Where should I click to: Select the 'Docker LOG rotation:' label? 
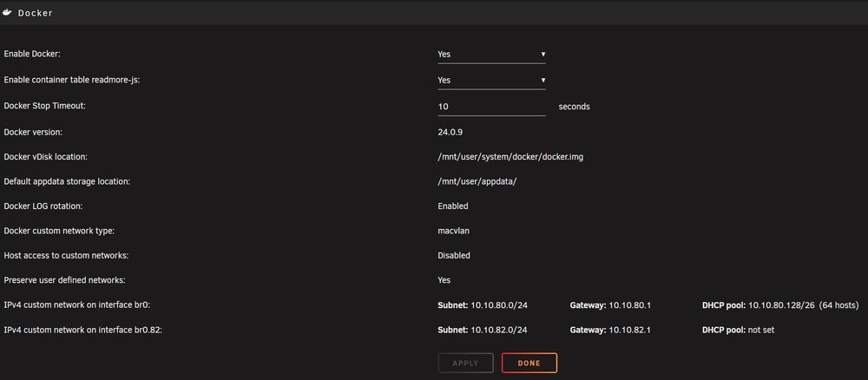[43, 206]
